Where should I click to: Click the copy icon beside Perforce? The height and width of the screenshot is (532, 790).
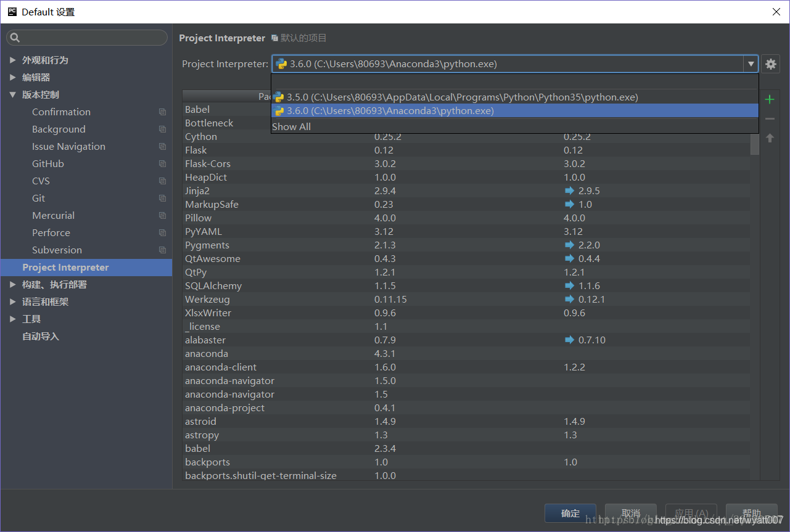click(162, 233)
